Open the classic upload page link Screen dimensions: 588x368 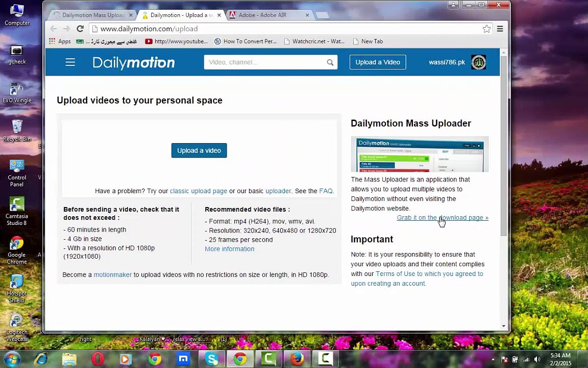point(199,191)
